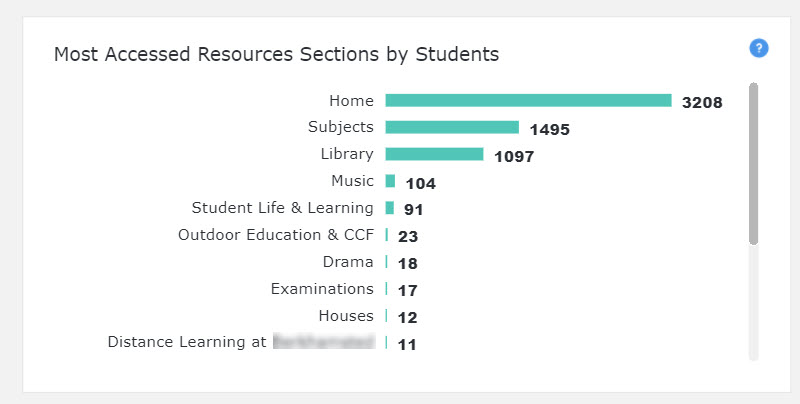The width and height of the screenshot is (800, 404).
Task: Click the vertical scrollbar thumb
Action: click(x=753, y=163)
